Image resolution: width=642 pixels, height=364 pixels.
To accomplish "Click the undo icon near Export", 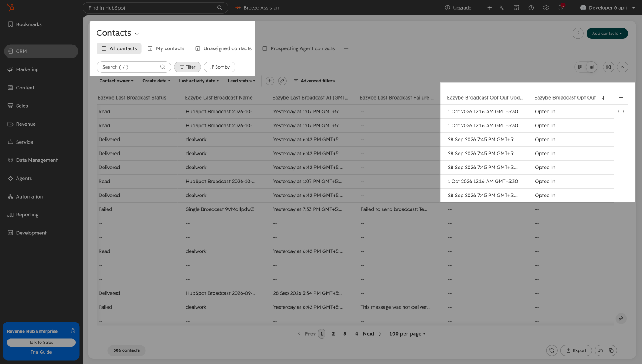I will pyautogui.click(x=601, y=350).
